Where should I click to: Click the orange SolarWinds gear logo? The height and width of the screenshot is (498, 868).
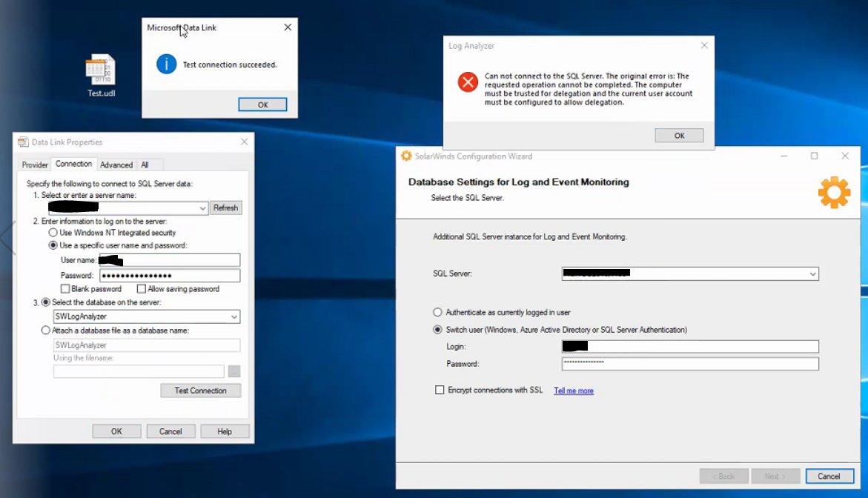(834, 193)
